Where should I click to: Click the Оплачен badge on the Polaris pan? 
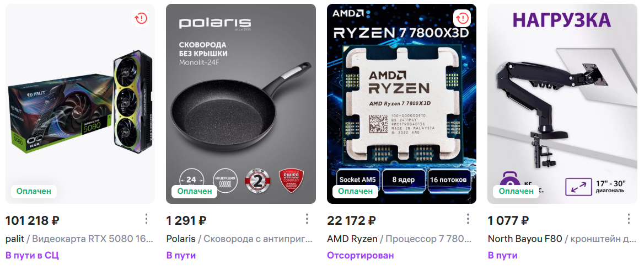pos(195,191)
